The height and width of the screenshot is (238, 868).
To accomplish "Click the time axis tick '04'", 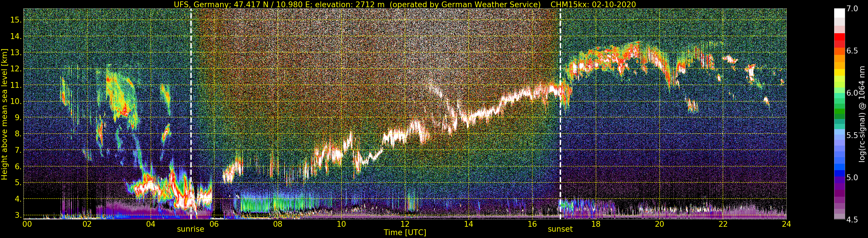I will 151,224.
